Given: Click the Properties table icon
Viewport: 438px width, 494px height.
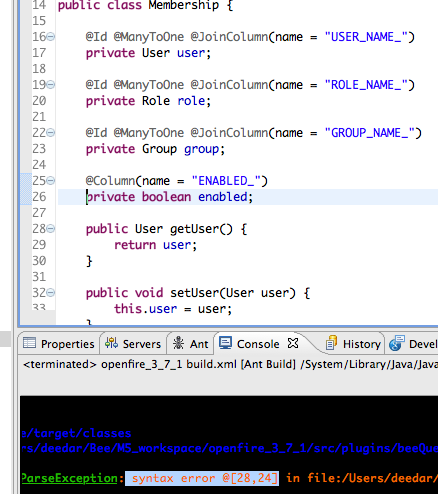Looking at the screenshot, I should (x=29, y=343).
